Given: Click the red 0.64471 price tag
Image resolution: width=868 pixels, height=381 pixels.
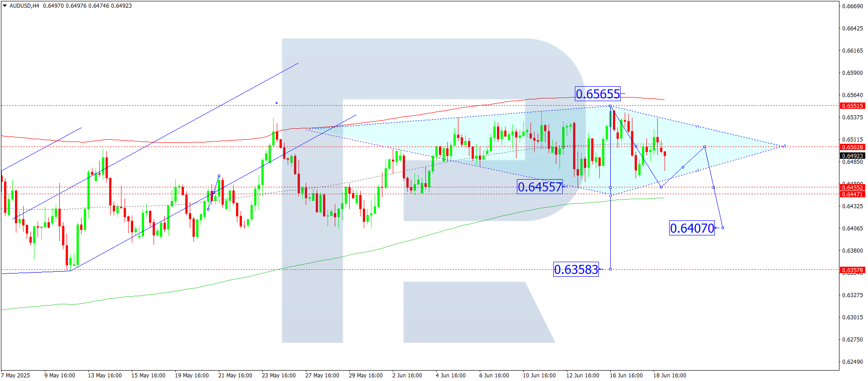Looking at the screenshot, I should pos(853,194).
